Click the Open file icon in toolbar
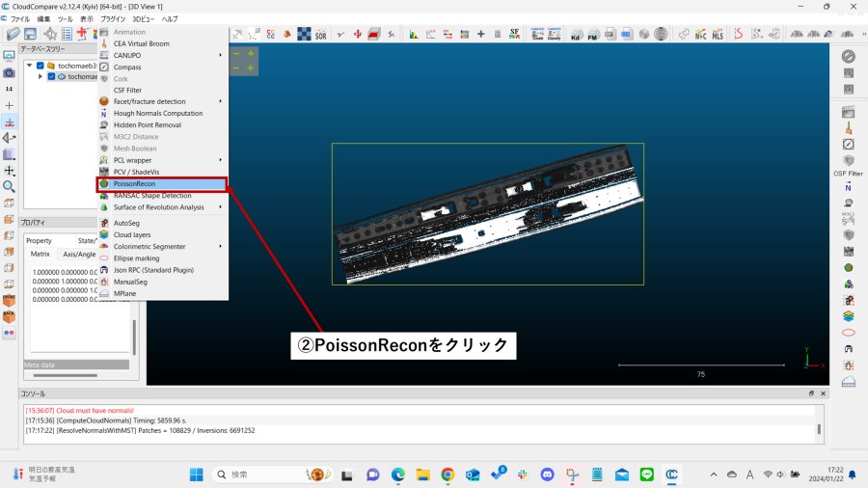Viewport: 868px width, 488px height. (14, 35)
